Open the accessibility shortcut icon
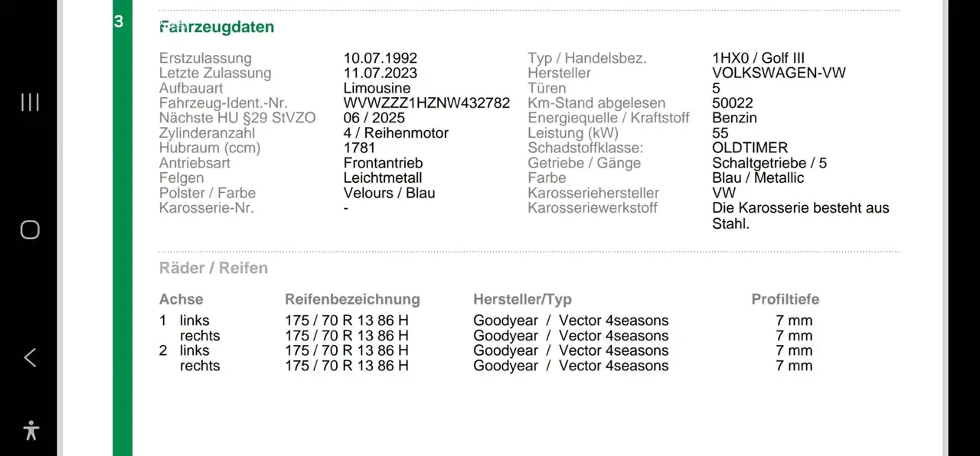The width and height of the screenshot is (980, 456). [31, 430]
